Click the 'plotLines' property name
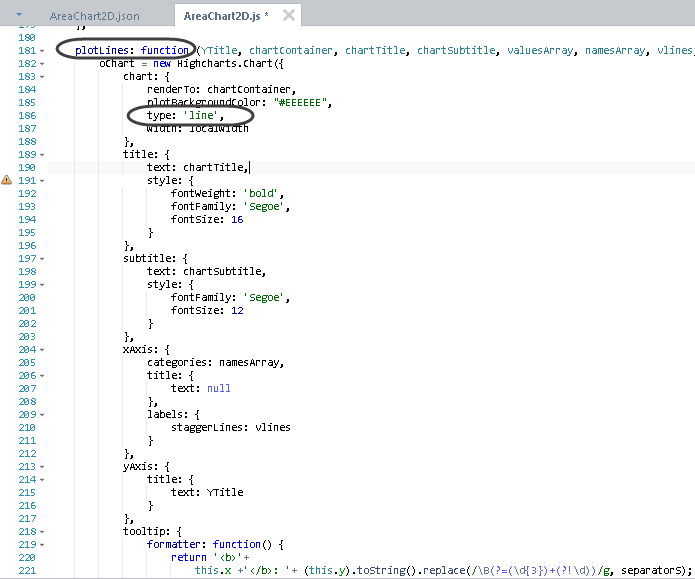 click(x=102, y=51)
